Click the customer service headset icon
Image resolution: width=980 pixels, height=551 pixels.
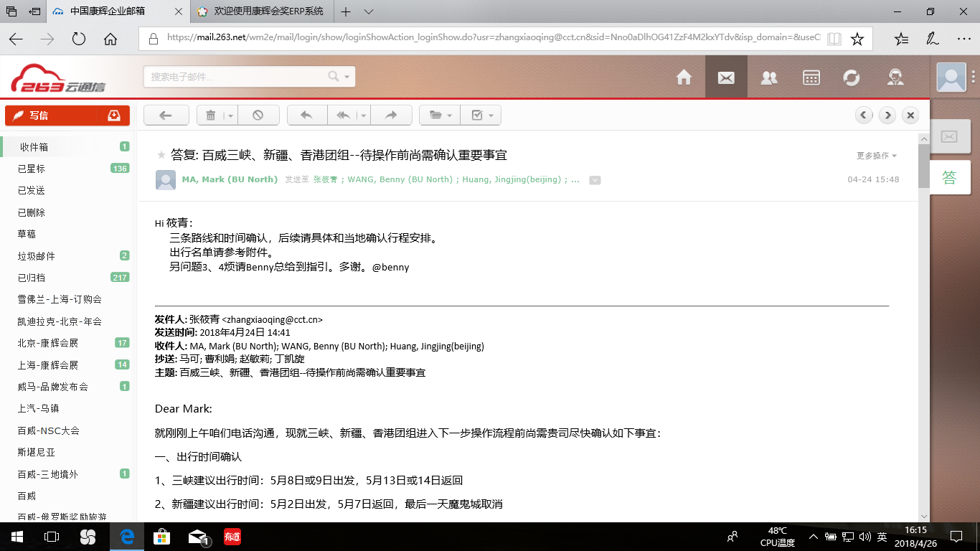coord(895,77)
